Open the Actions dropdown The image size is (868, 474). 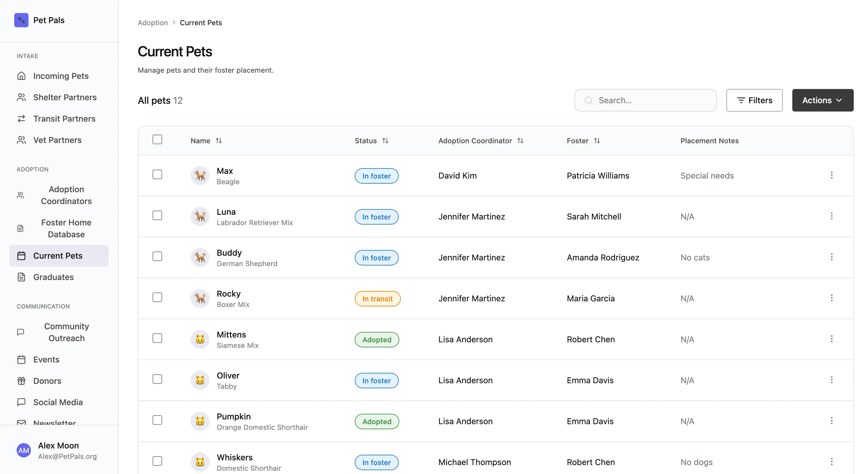pyautogui.click(x=823, y=100)
